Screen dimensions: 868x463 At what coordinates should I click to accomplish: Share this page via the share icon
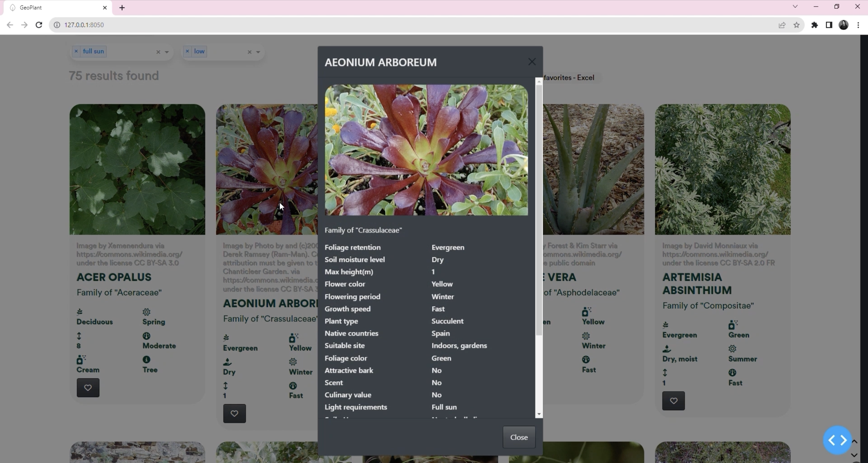(x=782, y=25)
